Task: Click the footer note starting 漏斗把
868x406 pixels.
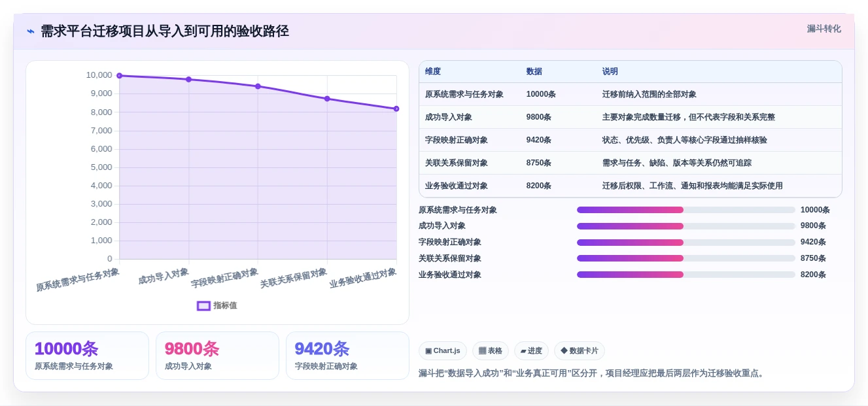Action: [x=593, y=373]
